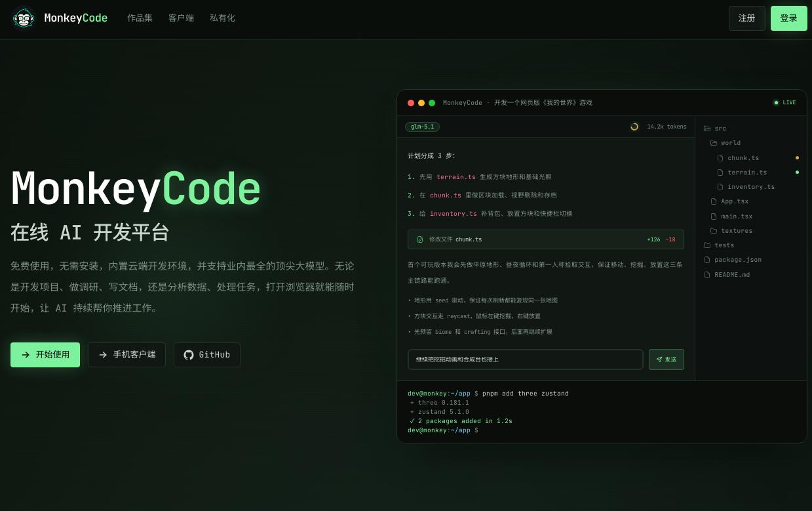This screenshot has width=812, height=511.
Task: Click the 方块交互走 raycast bullet line
Action: click(x=474, y=316)
